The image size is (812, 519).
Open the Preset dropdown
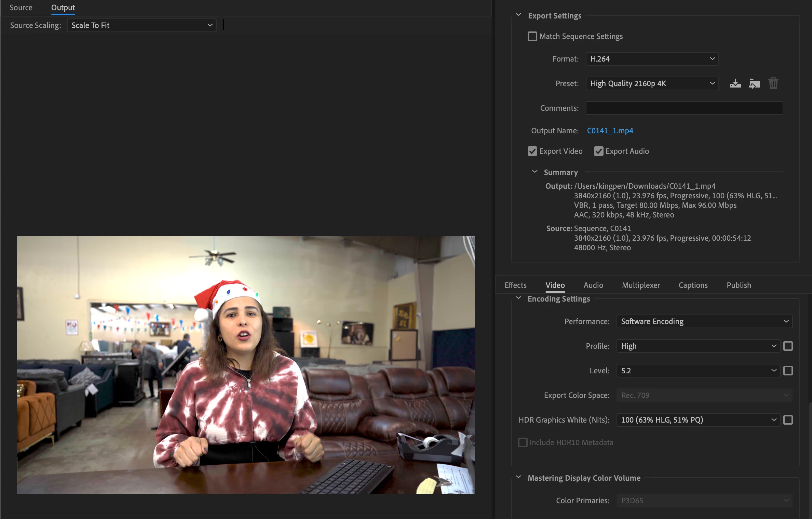coord(652,83)
